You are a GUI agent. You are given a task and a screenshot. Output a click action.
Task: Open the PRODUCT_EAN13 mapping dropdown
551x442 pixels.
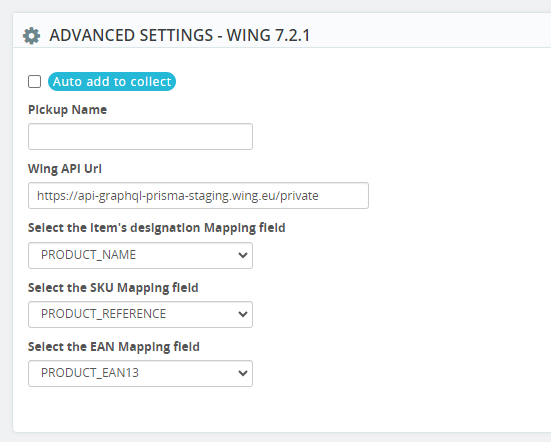pos(140,373)
